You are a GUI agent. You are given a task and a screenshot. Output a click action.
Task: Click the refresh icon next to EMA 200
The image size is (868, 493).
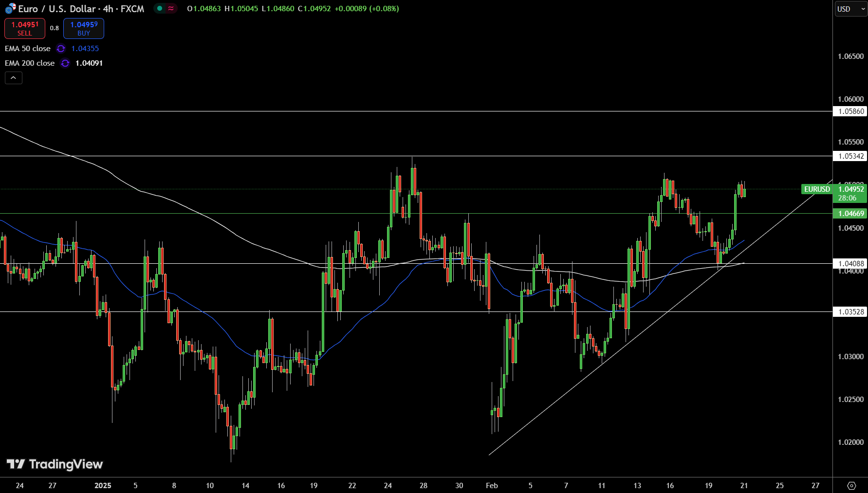coord(65,63)
